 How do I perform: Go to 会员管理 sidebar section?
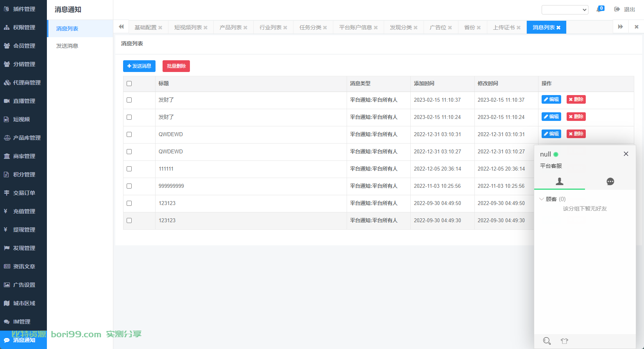(x=23, y=46)
